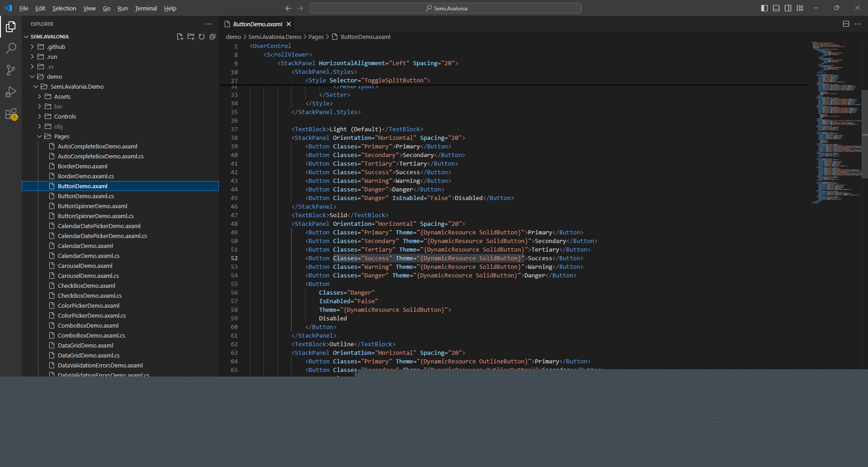Click the Semi.Avalonia command center search box
The image size is (868, 467).
pyautogui.click(x=446, y=8)
